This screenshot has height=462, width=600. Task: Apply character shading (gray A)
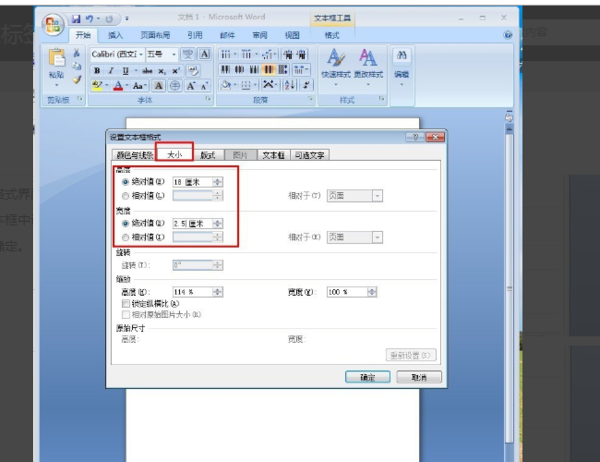[158, 86]
